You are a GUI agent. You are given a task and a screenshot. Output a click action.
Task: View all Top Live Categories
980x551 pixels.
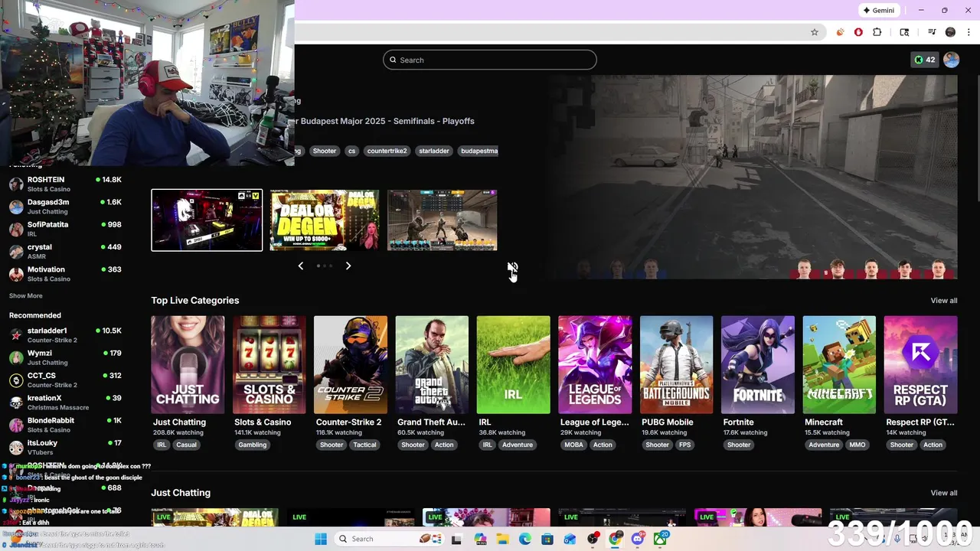(x=943, y=301)
